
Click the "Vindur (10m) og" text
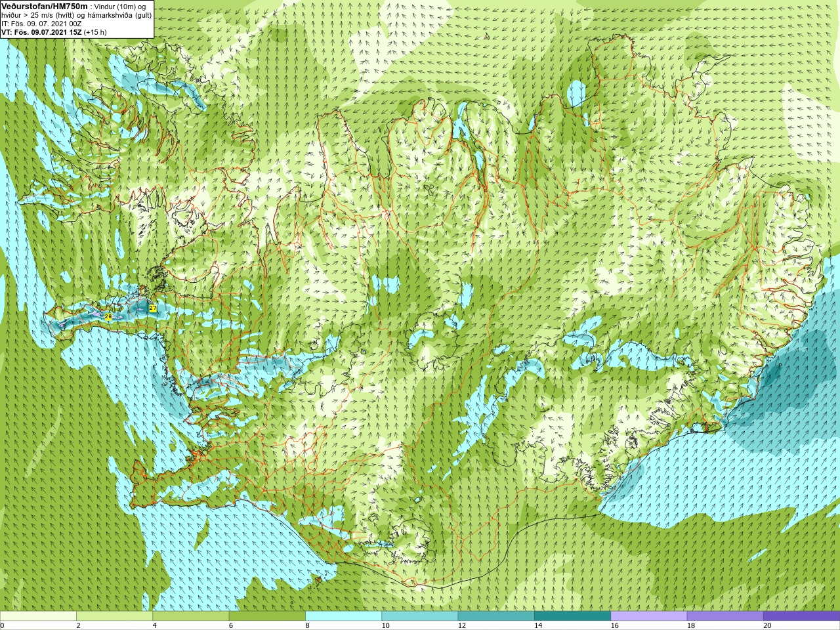[121, 7]
